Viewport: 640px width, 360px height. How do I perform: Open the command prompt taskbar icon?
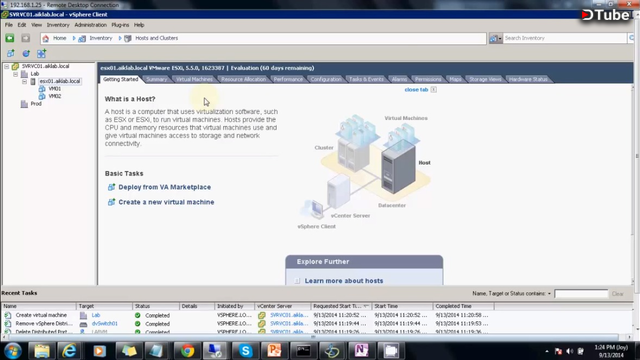tap(303, 351)
